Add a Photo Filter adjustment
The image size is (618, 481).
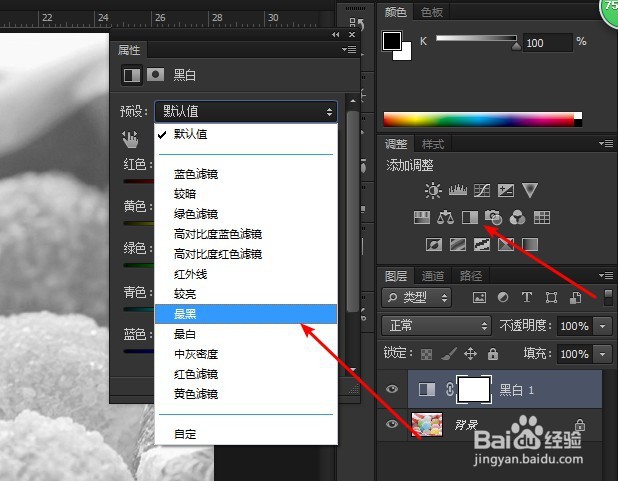coord(493,217)
